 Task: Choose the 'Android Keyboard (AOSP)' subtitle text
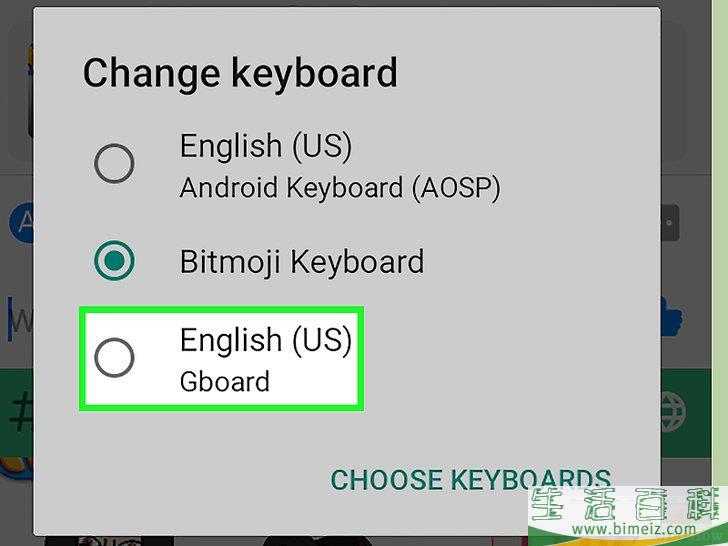[340, 188]
